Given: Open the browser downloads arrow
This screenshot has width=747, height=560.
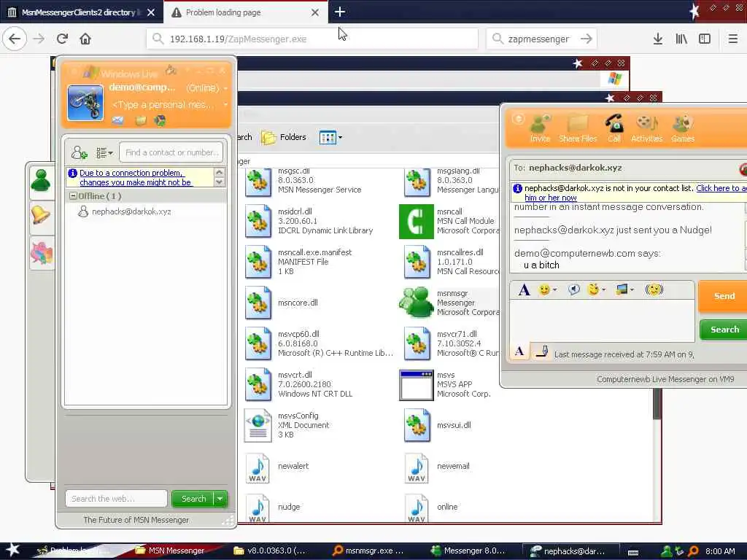Looking at the screenshot, I should [x=658, y=39].
